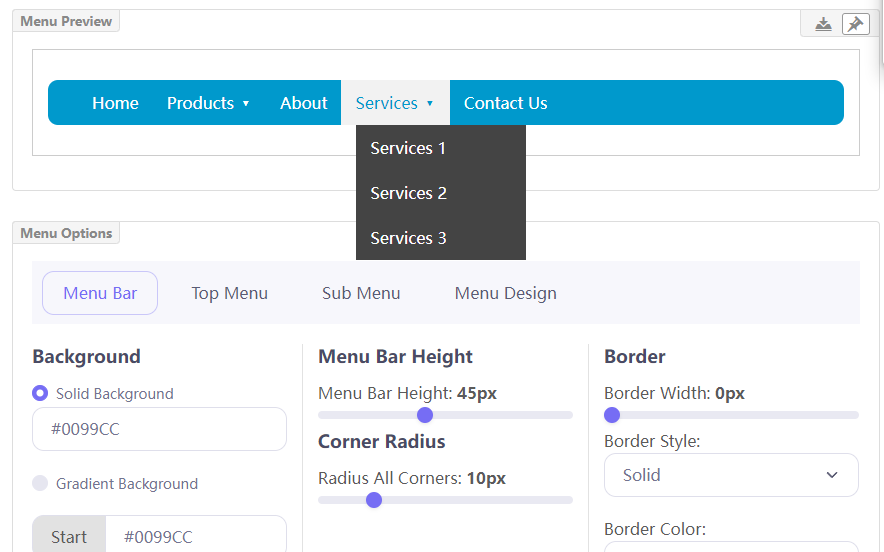Click the Border Color label

pyautogui.click(x=655, y=529)
